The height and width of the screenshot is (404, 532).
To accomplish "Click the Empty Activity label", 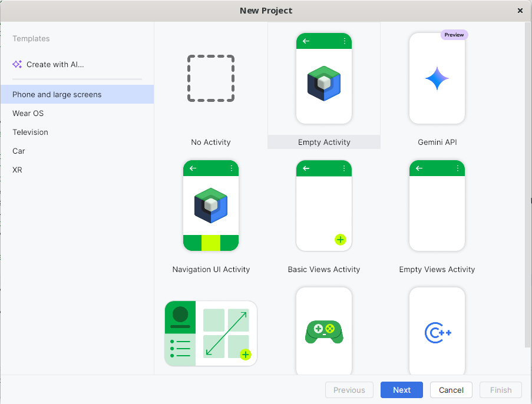I will 324,142.
